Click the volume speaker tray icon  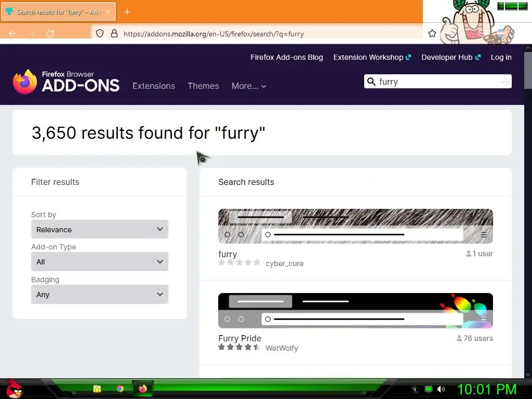(441, 389)
